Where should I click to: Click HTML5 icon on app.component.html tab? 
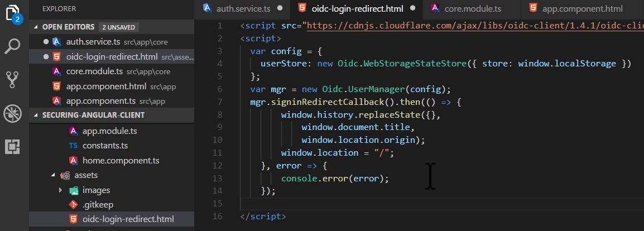533,8
